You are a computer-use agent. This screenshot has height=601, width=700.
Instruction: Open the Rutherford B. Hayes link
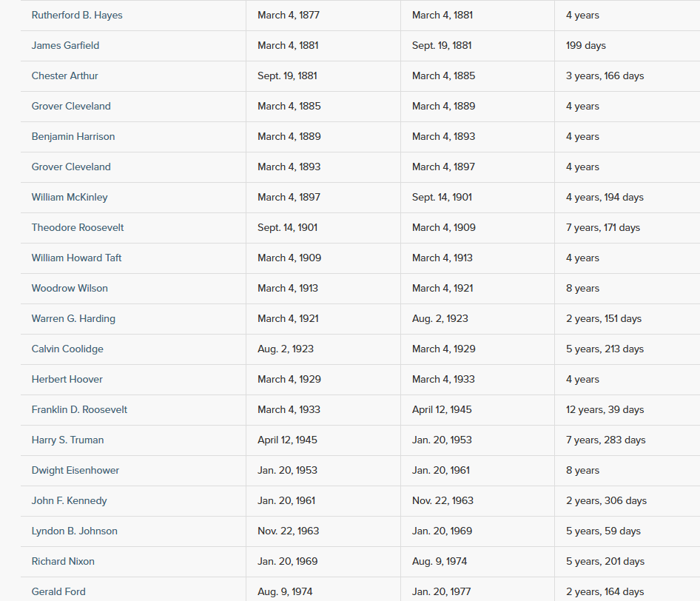77,15
